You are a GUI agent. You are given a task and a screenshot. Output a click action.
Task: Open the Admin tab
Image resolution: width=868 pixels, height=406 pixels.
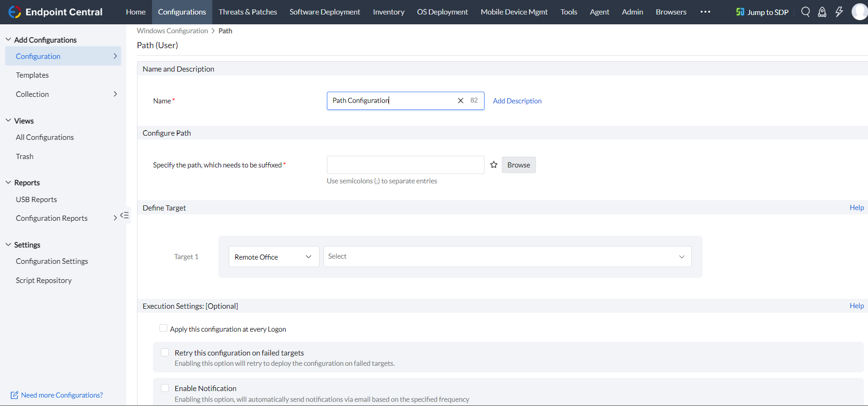[632, 12]
